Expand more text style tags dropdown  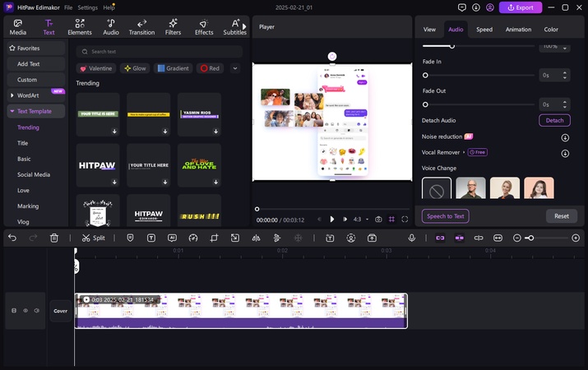point(235,68)
